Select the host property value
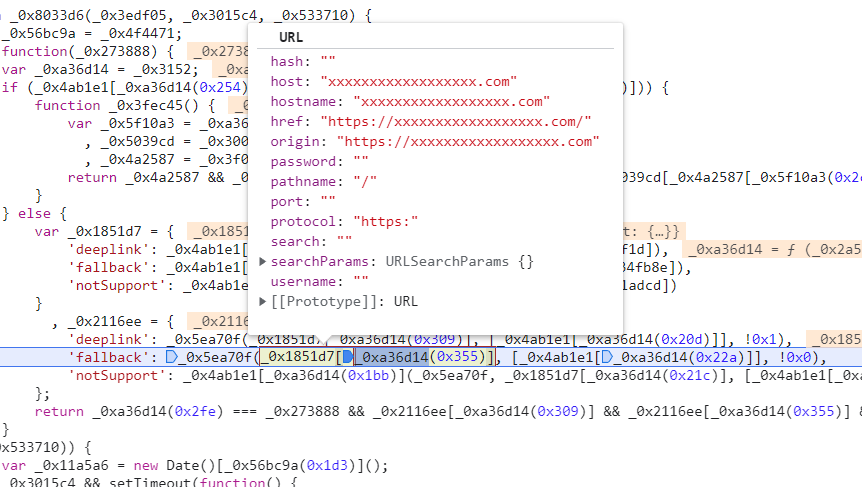862x487 pixels. (419, 81)
